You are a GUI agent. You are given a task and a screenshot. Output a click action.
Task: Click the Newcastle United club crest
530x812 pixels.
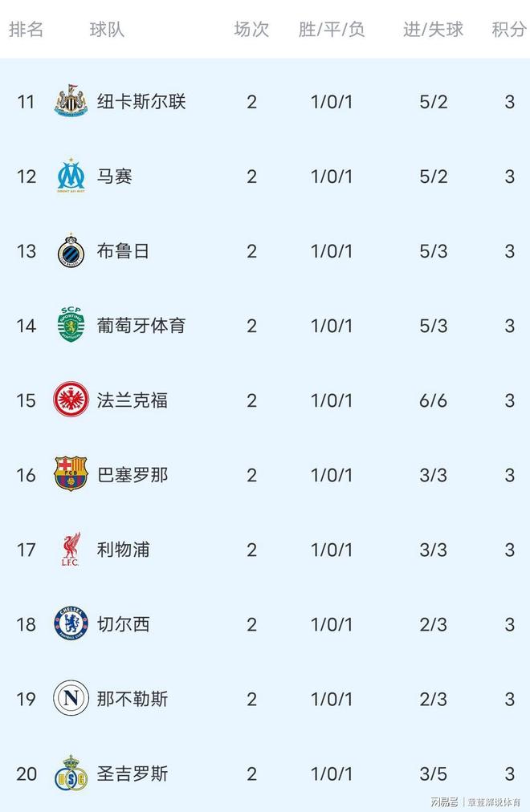71,102
